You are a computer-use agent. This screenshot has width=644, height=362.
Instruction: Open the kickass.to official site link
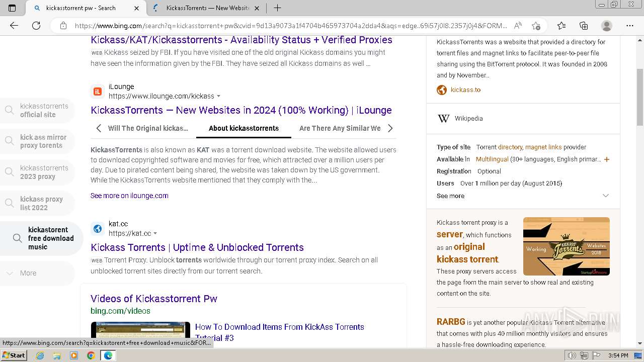point(465,90)
